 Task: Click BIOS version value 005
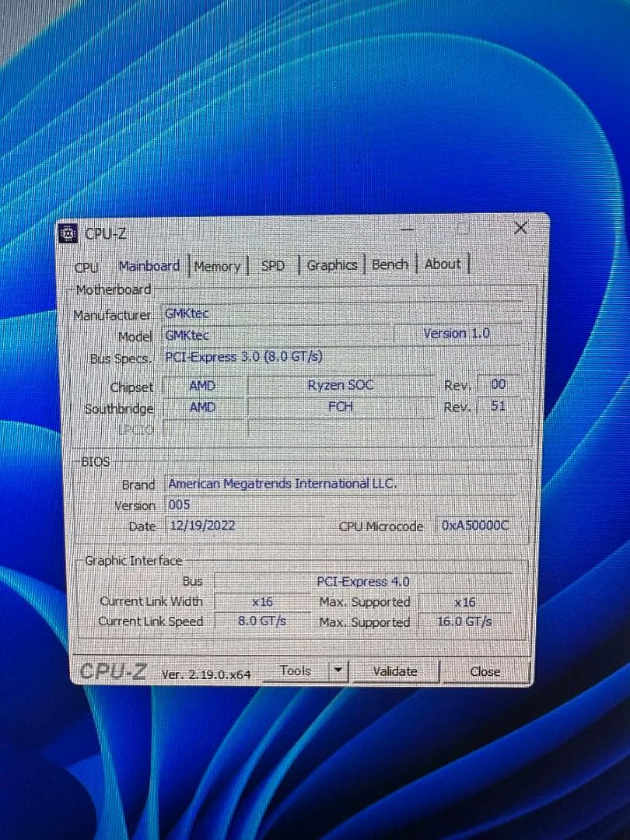point(341,505)
